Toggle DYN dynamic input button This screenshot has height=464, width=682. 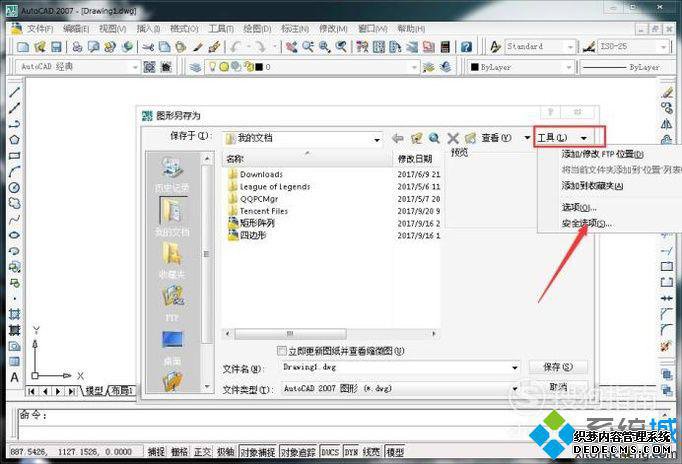pos(351,452)
